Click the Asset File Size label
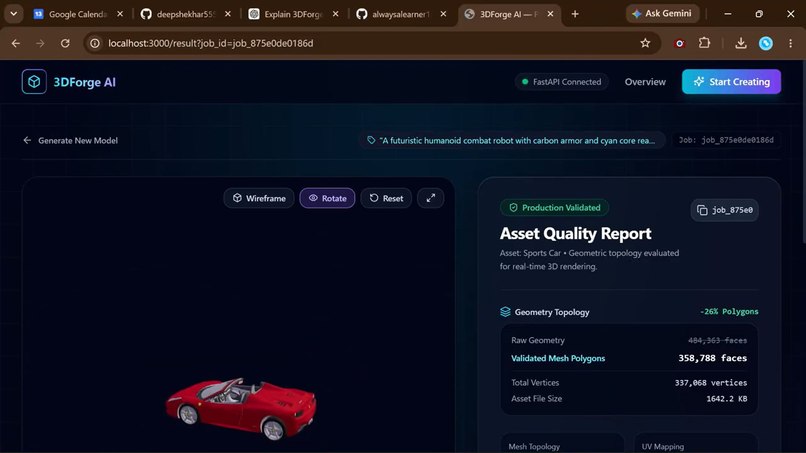The height and width of the screenshot is (453, 806). (537, 398)
